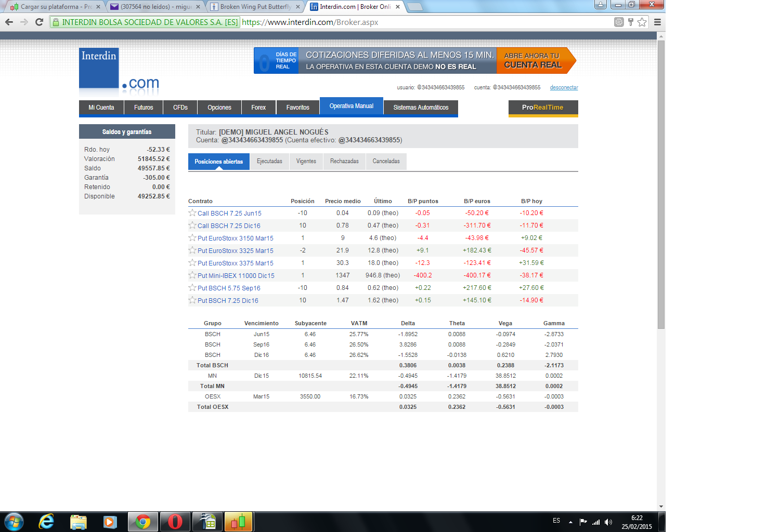Click the Total BSCH row label
This screenshot has height=532, width=780.
click(x=212, y=365)
